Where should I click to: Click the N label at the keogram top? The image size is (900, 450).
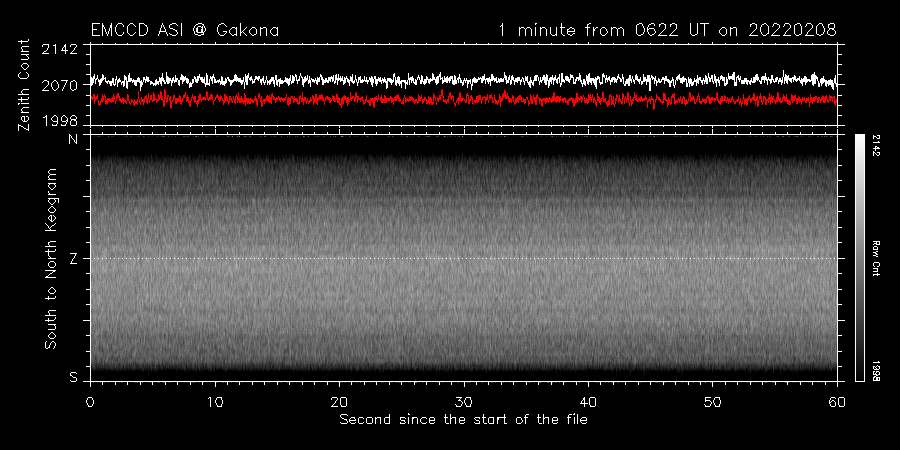coord(73,139)
